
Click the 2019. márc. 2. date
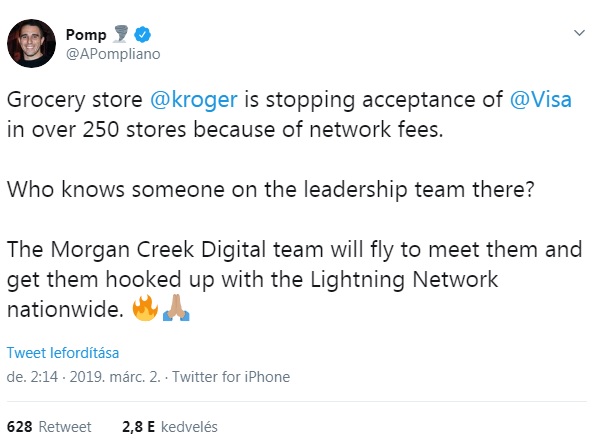click(x=115, y=377)
